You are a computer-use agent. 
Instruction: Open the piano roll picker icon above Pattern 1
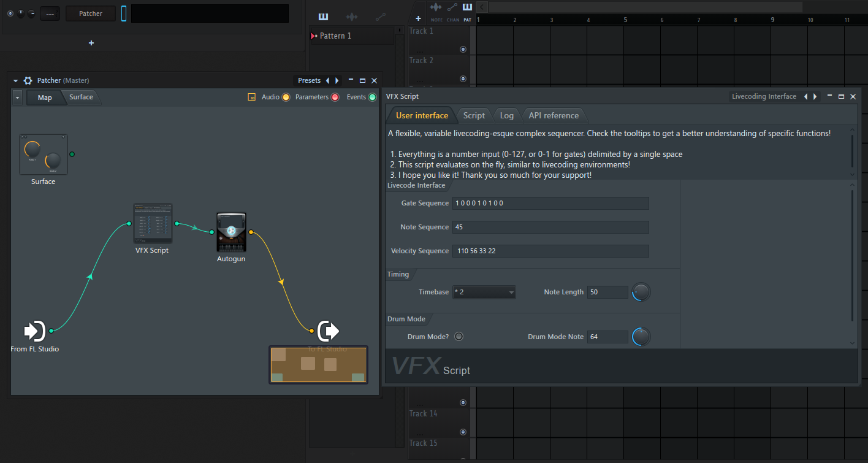tap(323, 17)
